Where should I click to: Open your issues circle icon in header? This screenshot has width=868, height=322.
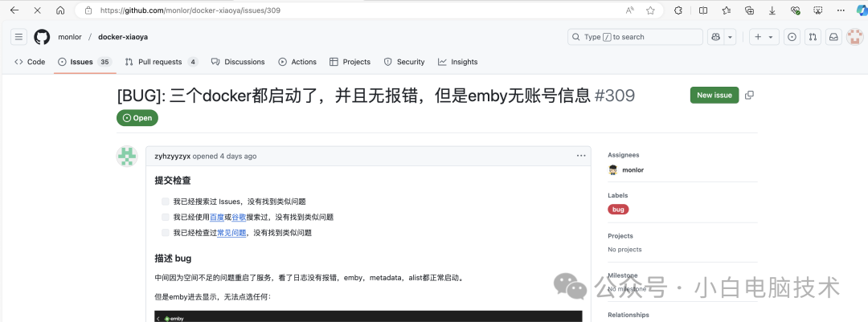[x=792, y=37]
